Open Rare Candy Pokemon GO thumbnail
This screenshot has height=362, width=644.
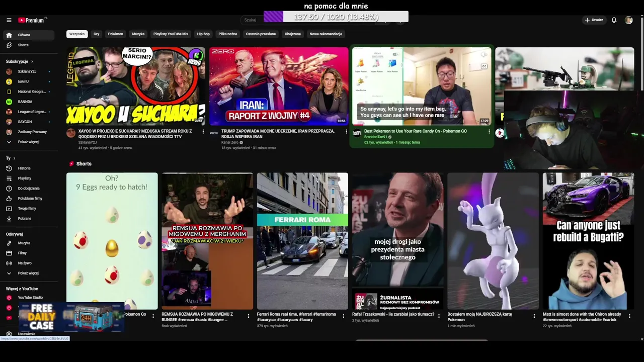point(422,86)
